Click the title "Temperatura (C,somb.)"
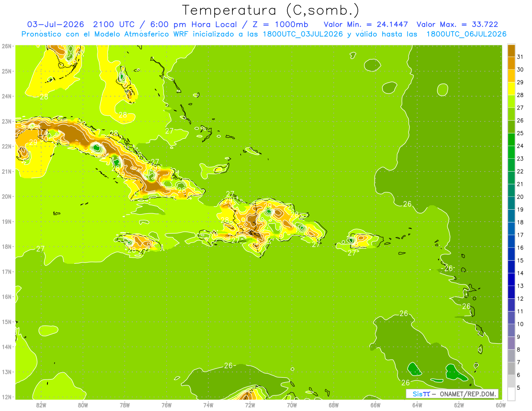Image resolution: width=532 pixels, height=411 pixels. 271,10
